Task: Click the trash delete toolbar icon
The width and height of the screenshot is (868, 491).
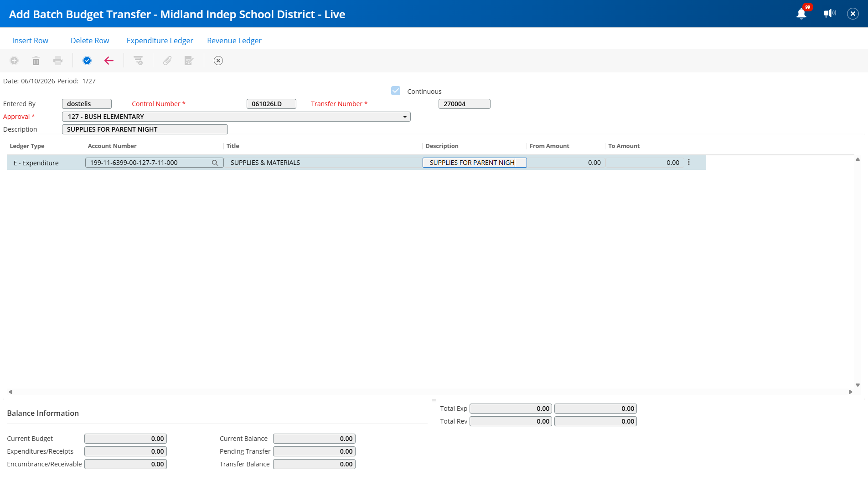Action: (36, 61)
